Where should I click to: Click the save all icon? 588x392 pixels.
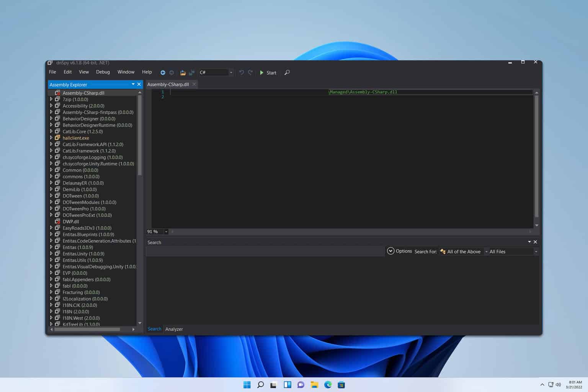(x=192, y=72)
